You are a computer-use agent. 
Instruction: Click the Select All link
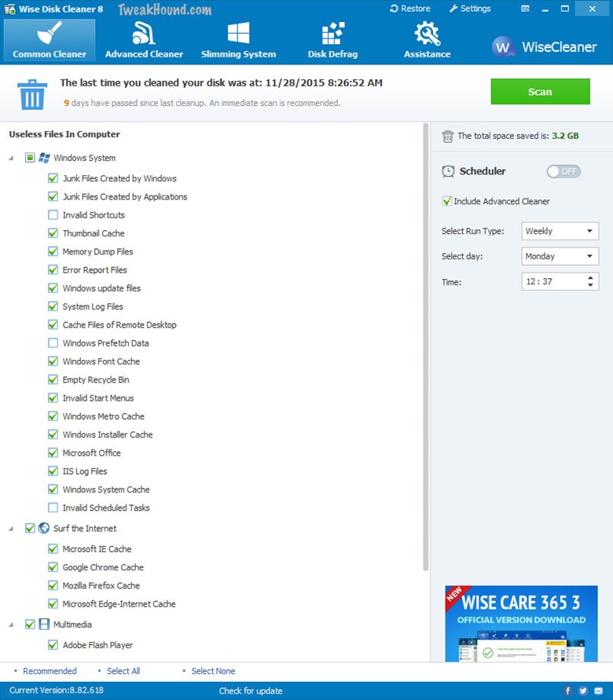tap(123, 671)
